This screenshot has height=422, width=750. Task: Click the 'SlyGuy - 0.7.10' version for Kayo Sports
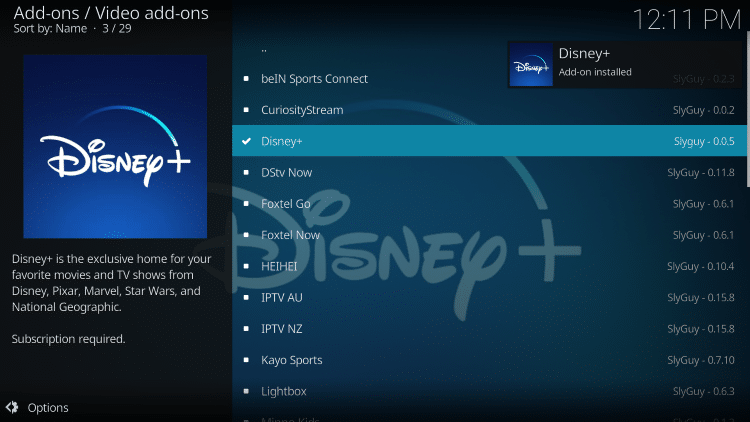point(701,360)
